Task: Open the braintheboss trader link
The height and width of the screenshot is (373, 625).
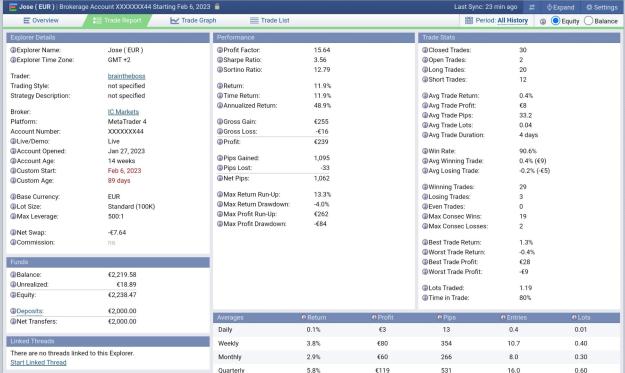Action: point(126,76)
